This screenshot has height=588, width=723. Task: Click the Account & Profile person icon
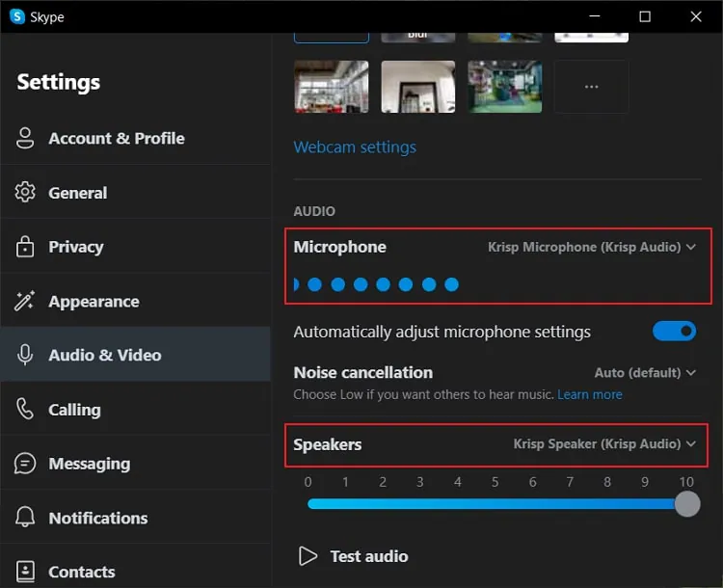25,138
